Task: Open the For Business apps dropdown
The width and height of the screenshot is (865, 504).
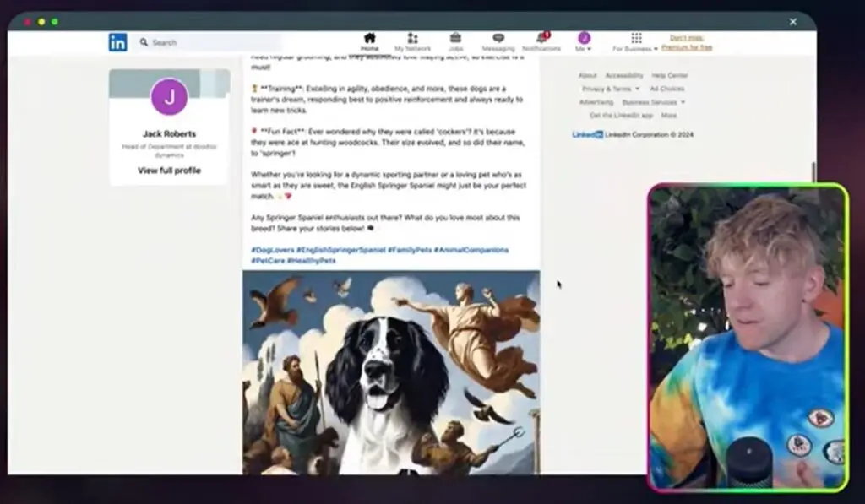Action: [x=636, y=42]
